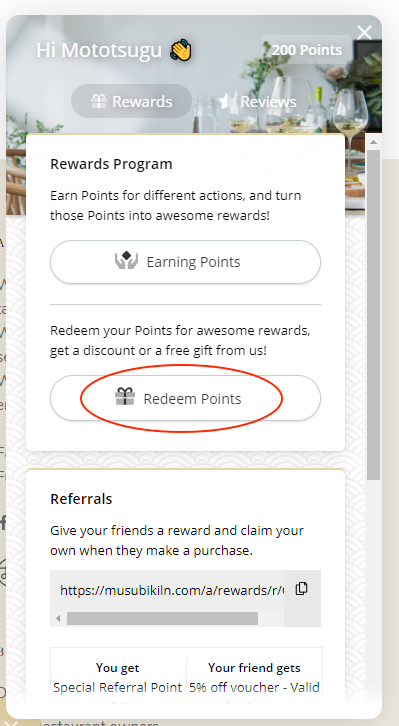Click the gift icon on Rewards tab

tap(99, 101)
